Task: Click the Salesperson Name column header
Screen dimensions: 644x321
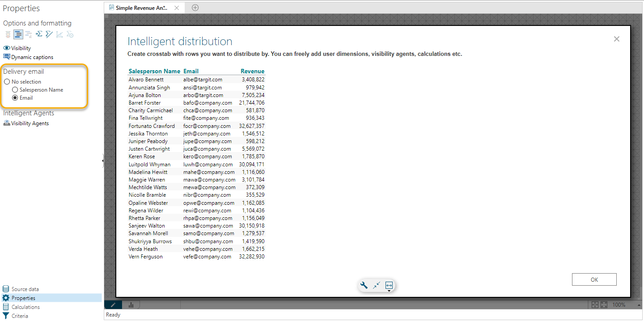Action: click(x=154, y=72)
